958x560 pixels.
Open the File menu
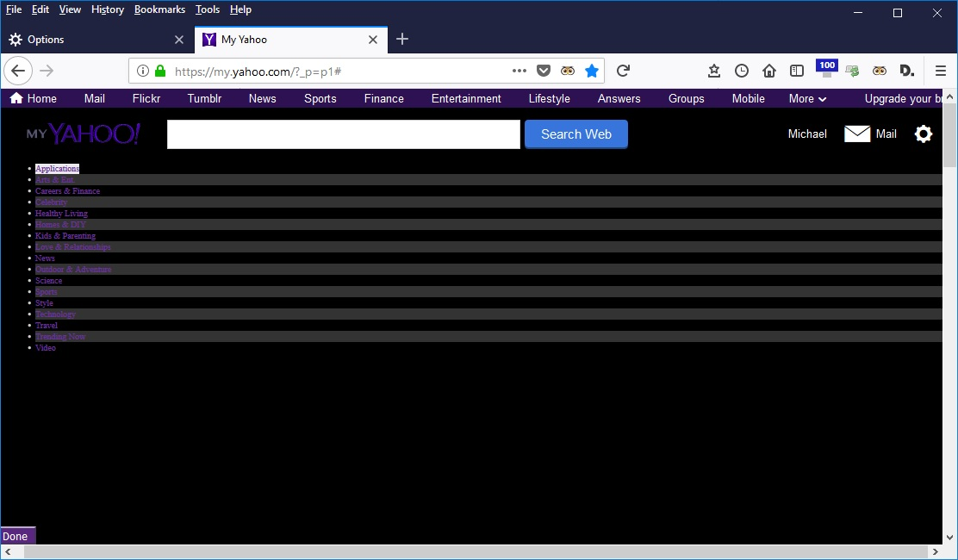tap(14, 9)
